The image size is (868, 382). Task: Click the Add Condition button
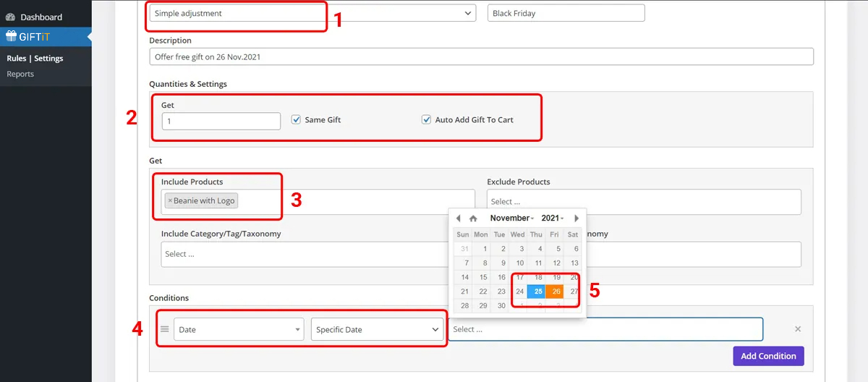pyautogui.click(x=768, y=356)
